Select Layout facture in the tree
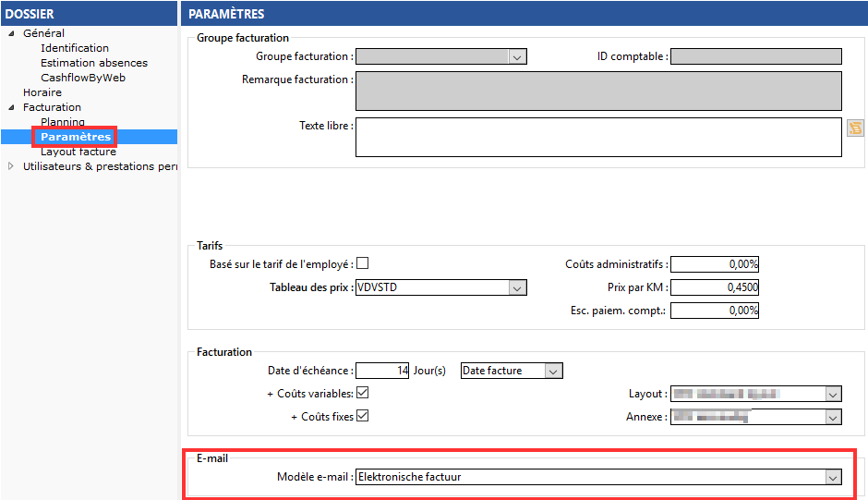This screenshot has width=868, height=500. coord(78,152)
